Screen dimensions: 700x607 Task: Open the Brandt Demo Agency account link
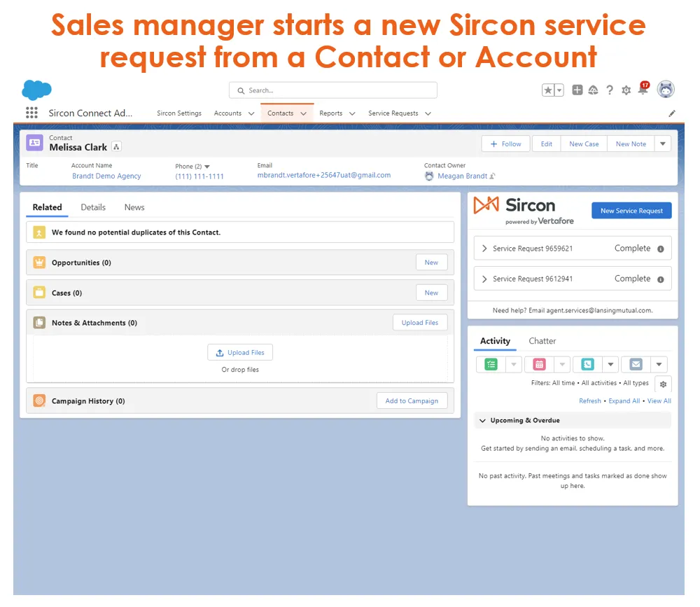click(106, 176)
